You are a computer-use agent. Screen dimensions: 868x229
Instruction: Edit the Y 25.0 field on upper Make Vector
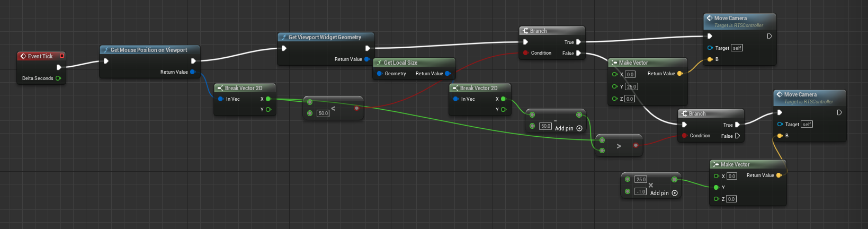pos(632,86)
